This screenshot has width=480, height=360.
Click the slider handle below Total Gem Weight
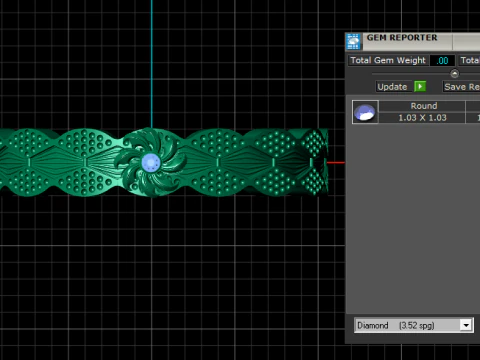pos(454,73)
